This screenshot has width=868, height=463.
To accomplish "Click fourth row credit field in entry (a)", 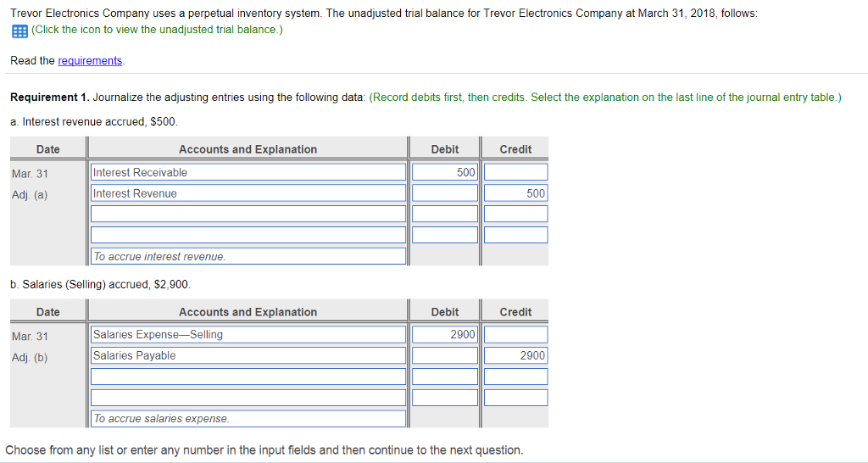I will click(x=515, y=235).
